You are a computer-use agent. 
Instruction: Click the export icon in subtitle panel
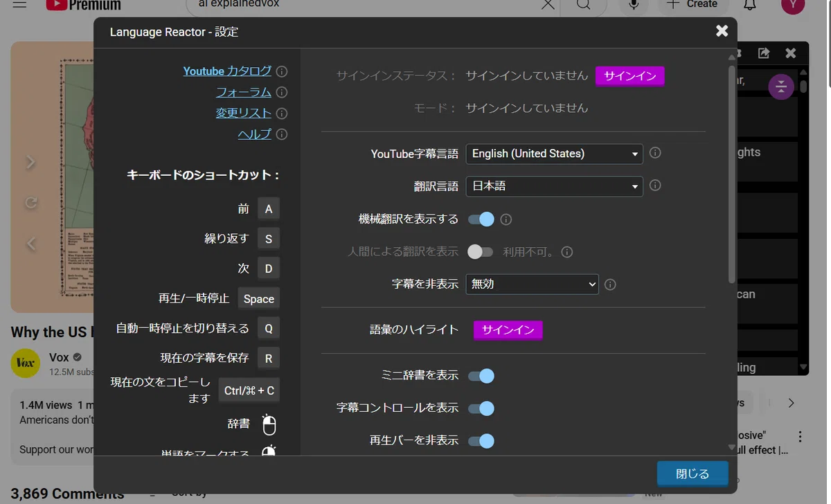tap(763, 53)
